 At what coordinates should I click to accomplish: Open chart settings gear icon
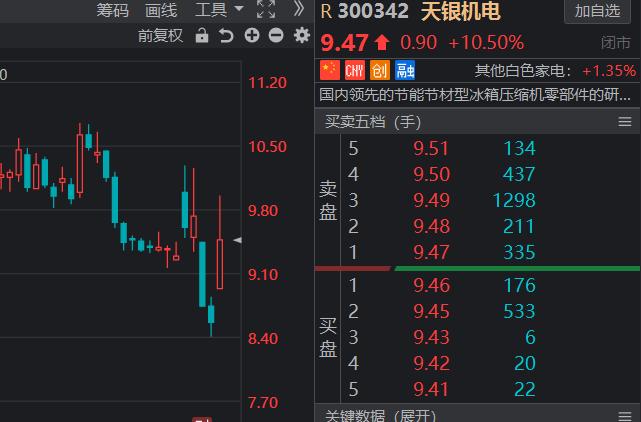click(302, 36)
